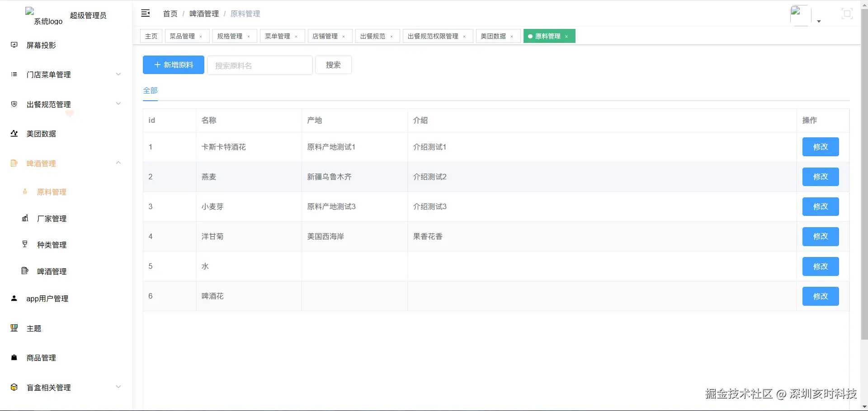The width and height of the screenshot is (868, 411).
Task: Click the 啤酒管理 submenu beer icon
Action: tap(25, 271)
